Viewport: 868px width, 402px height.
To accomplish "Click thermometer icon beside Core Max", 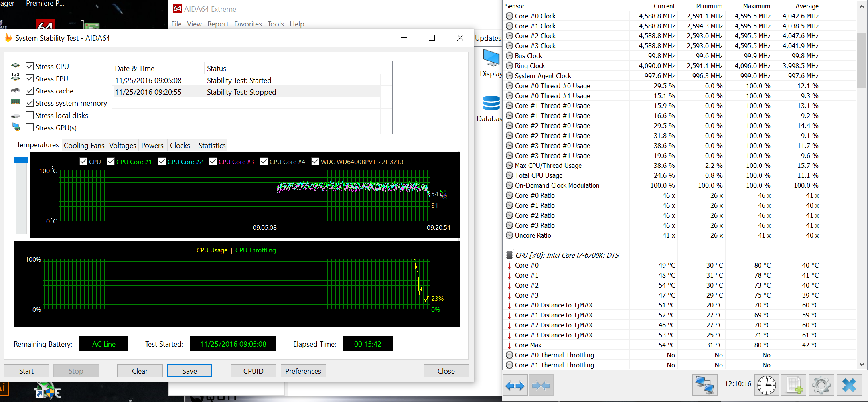I will pyautogui.click(x=509, y=345).
